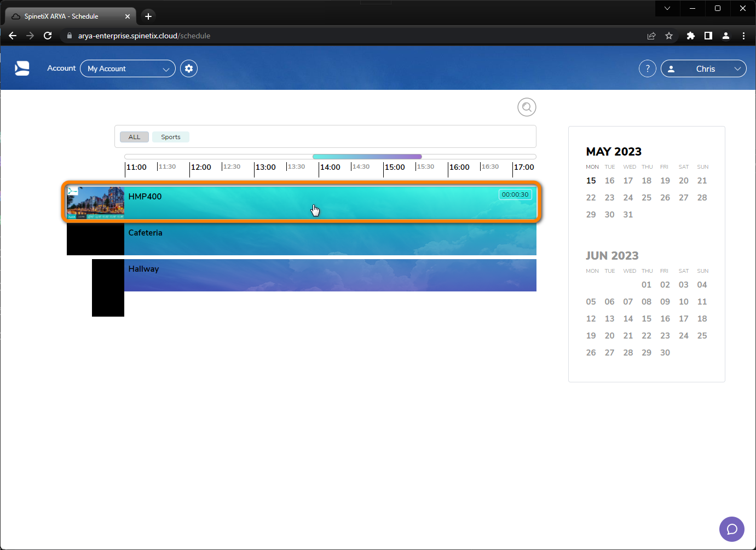
Task: Open the browser extensions puzzle icon
Action: tap(690, 36)
